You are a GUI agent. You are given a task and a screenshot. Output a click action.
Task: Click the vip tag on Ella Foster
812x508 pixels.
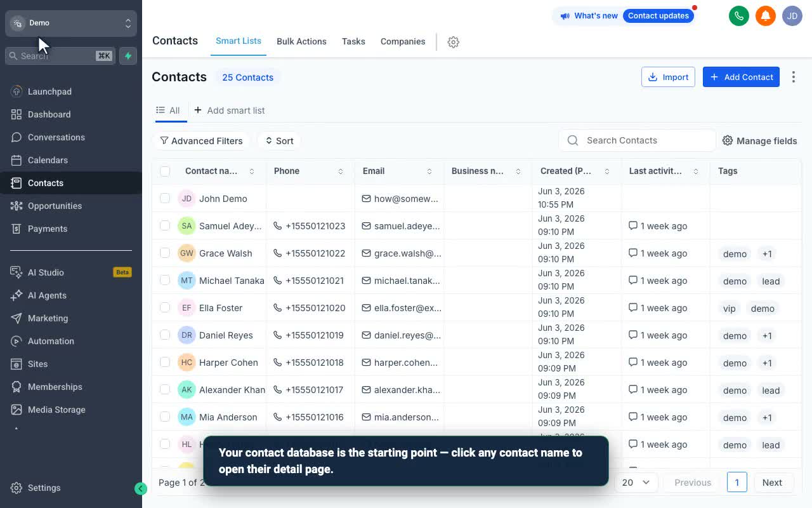(730, 309)
